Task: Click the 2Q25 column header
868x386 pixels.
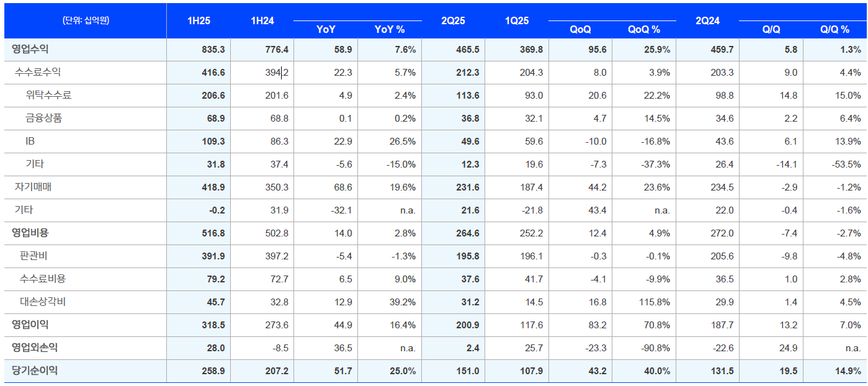Action: tap(453, 20)
